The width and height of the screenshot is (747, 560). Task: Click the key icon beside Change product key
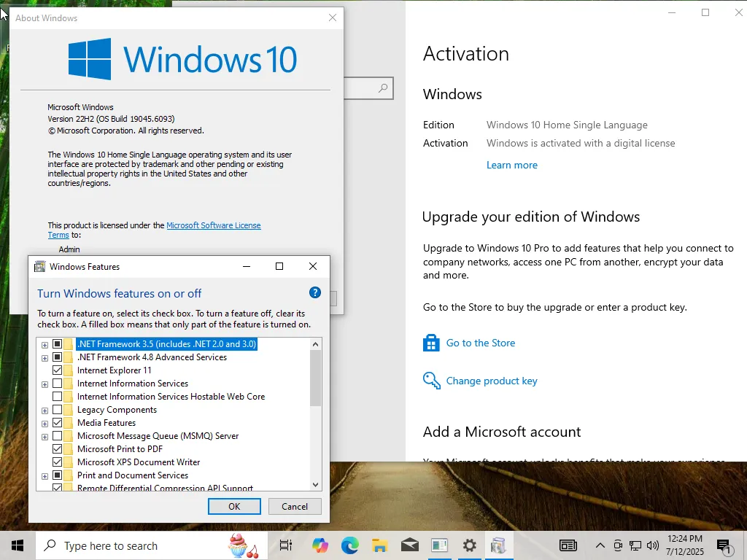(x=431, y=381)
